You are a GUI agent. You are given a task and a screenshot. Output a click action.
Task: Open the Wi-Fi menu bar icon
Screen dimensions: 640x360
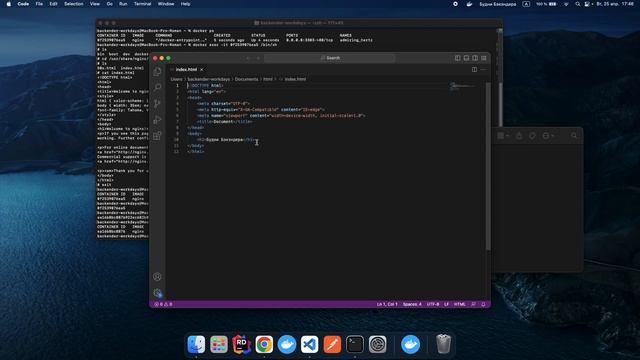[566, 4]
